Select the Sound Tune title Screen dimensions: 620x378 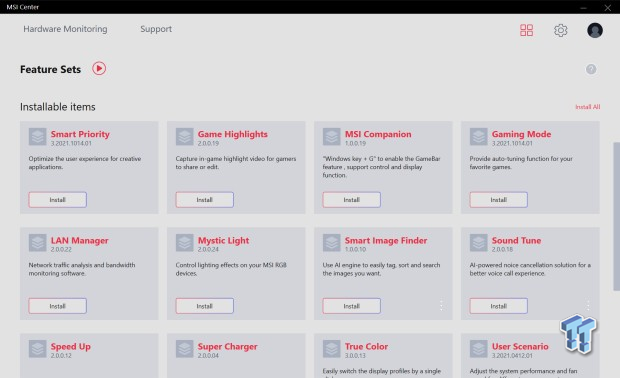pyautogui.click(x=516, y=240)
